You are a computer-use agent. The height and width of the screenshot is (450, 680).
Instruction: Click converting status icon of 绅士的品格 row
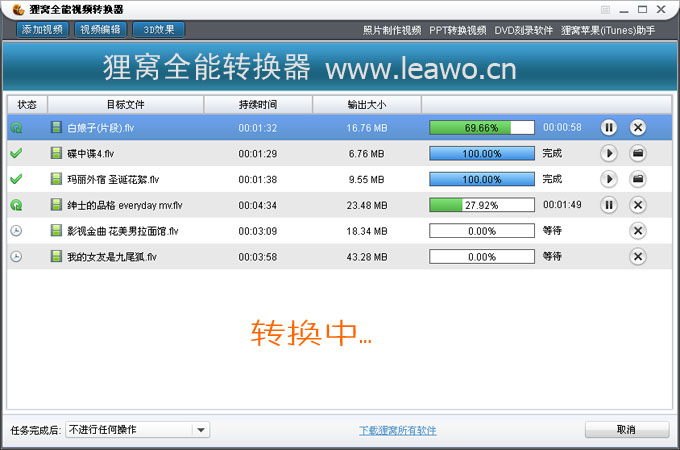coord(16,205)
